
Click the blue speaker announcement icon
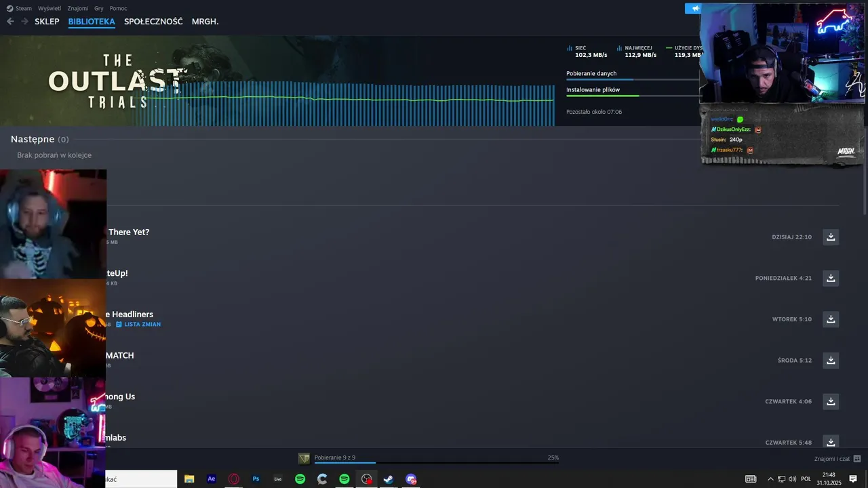tap(695, 8)
